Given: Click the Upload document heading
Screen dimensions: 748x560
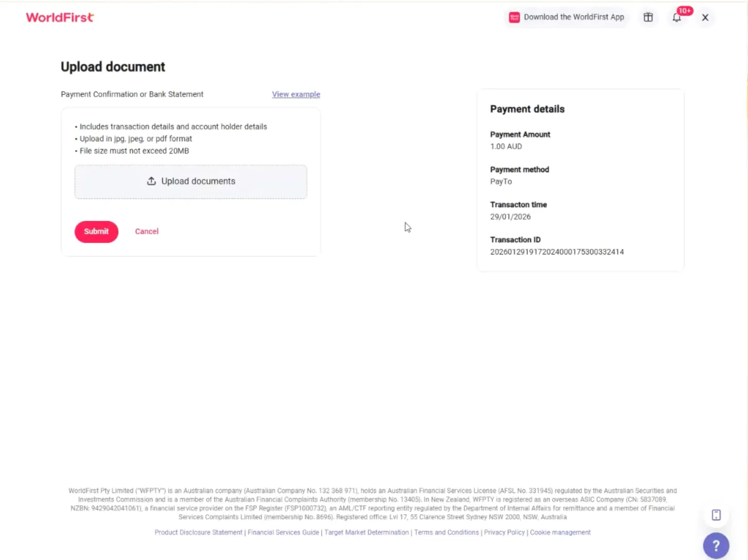Looking at the screenshot, I should 113,67.
